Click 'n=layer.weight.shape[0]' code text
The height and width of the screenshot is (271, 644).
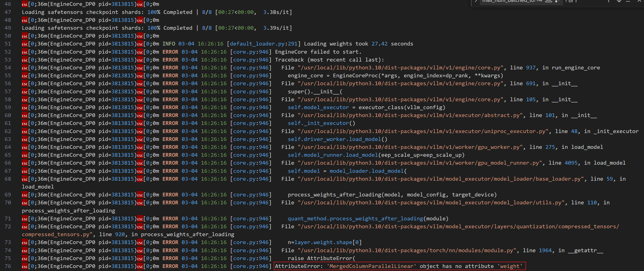pyautogui.click(x=325, y=242)
